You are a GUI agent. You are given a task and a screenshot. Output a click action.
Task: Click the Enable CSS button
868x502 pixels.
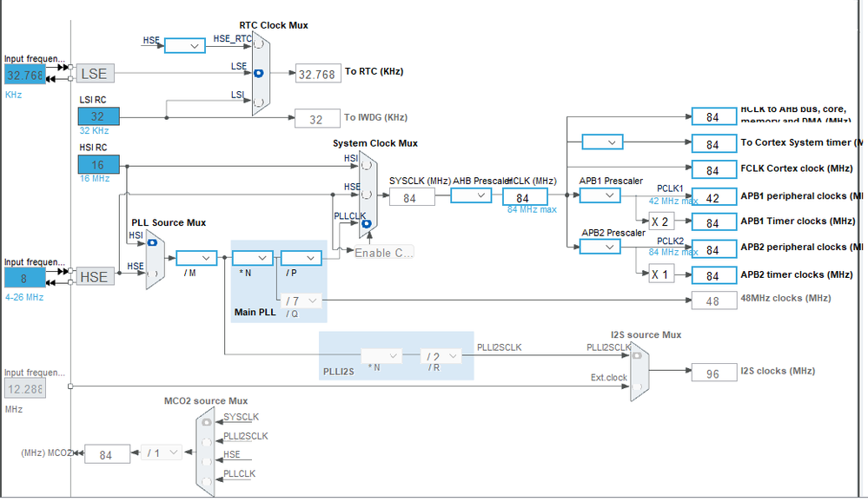384,253
